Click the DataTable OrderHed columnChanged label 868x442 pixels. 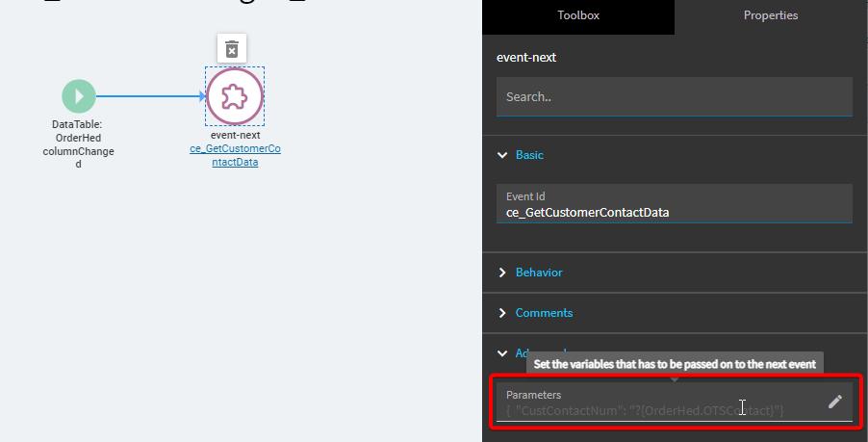[x=79, y=144]
